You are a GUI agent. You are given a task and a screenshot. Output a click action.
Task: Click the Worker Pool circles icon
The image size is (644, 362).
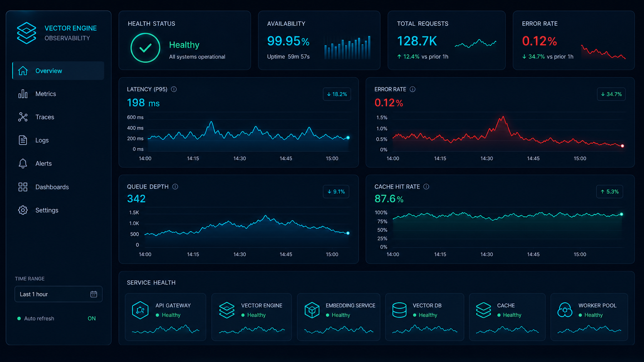point(565,310)
